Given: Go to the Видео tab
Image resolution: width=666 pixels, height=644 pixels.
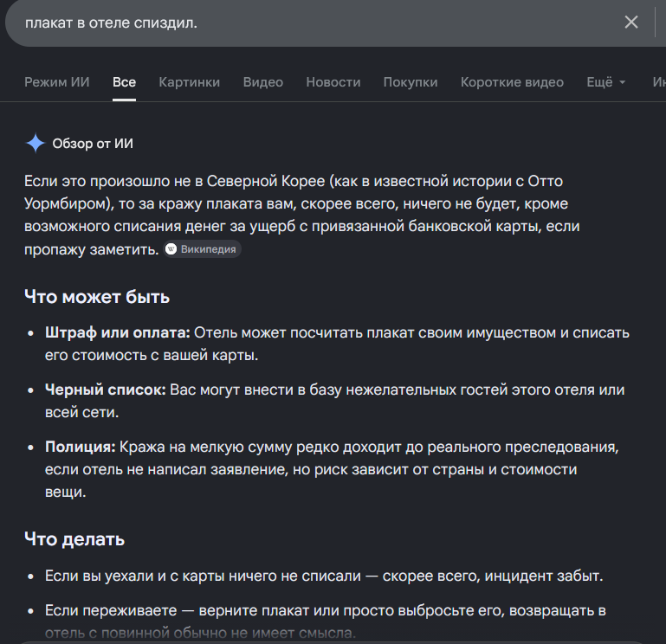Looking at the screenshot, I should click(x=263, y=82).
